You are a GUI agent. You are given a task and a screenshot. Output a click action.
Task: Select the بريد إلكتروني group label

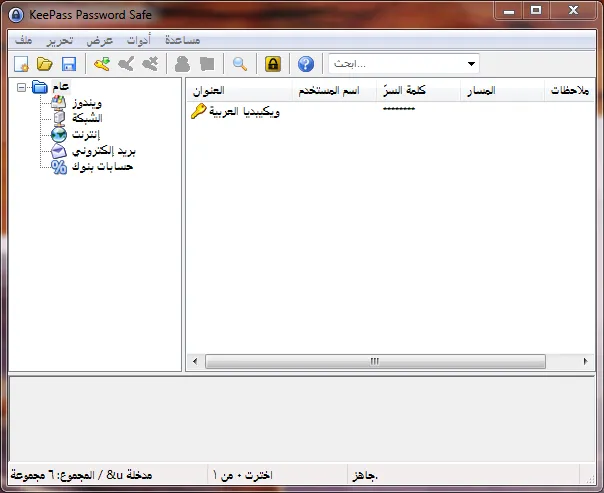104,151
